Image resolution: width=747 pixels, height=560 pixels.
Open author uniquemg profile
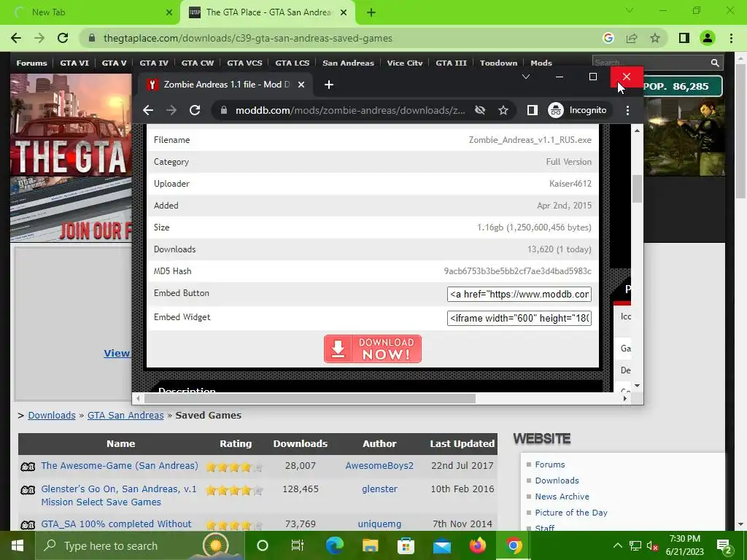tap(379, 524)
